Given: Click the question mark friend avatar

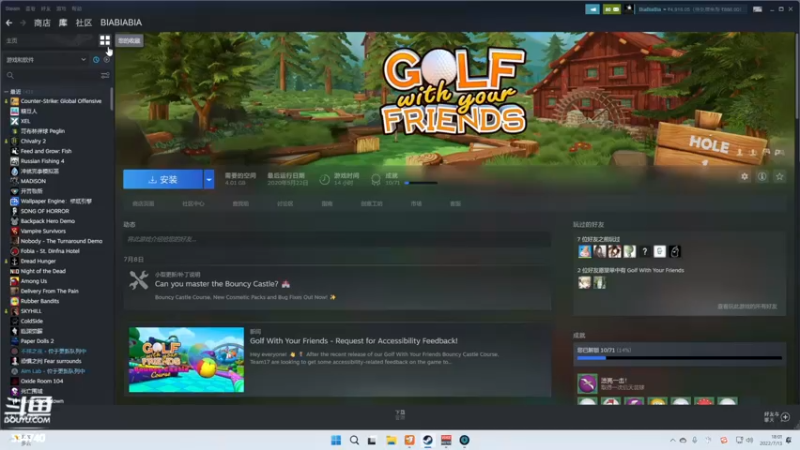Looking at the screenshot, I should coord(644,251).
